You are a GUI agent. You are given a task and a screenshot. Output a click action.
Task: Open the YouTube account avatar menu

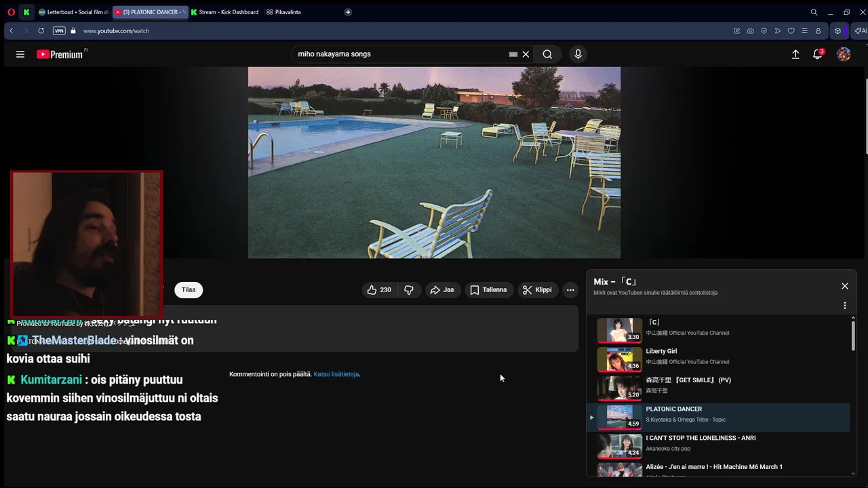844,54
